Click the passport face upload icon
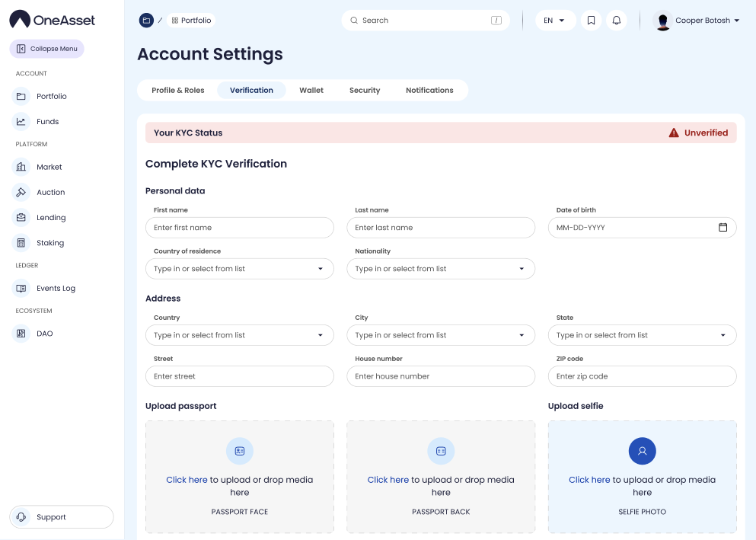This screenshot has height=540, width=756. pyautogui.click(x=239, y=451)
